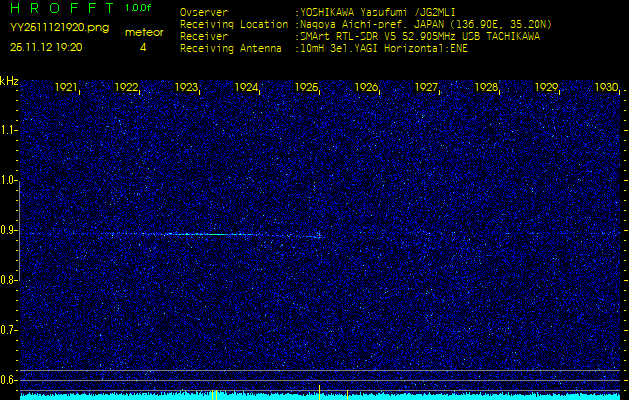Click the 1928 time marker
The height and width of the screenshot is (400, 629).
point(486,87)
